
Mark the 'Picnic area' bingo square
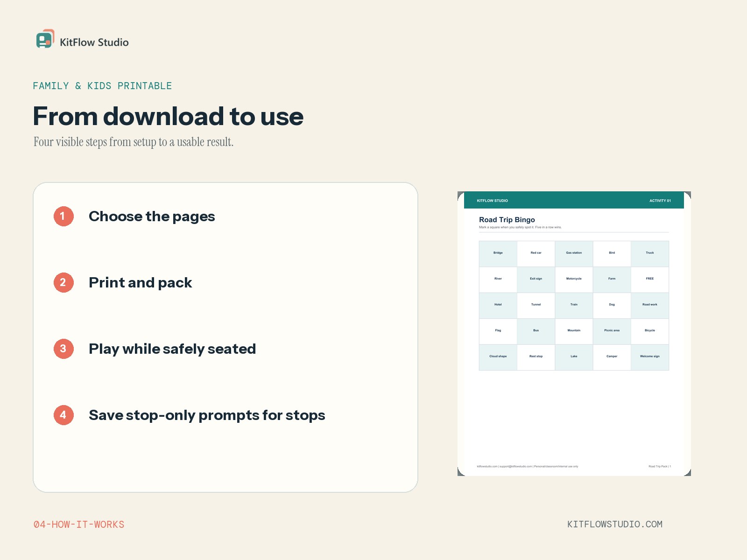tap(612, 332)
